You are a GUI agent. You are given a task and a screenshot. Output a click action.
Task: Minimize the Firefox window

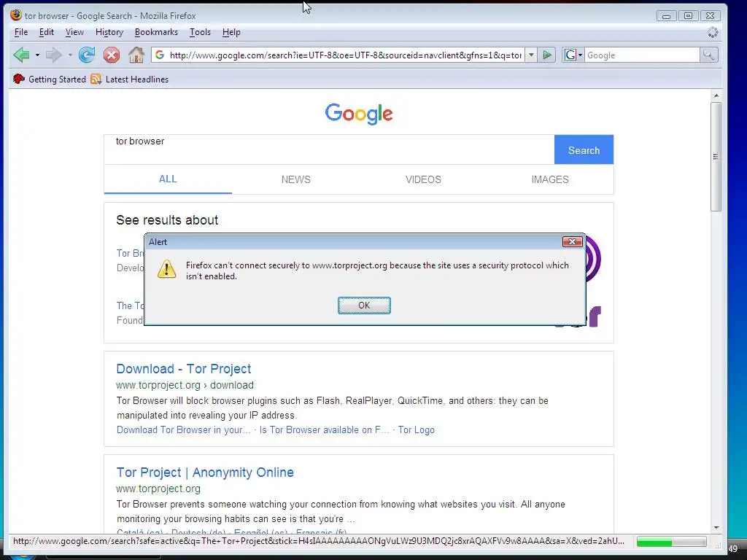tap(667, 16)
